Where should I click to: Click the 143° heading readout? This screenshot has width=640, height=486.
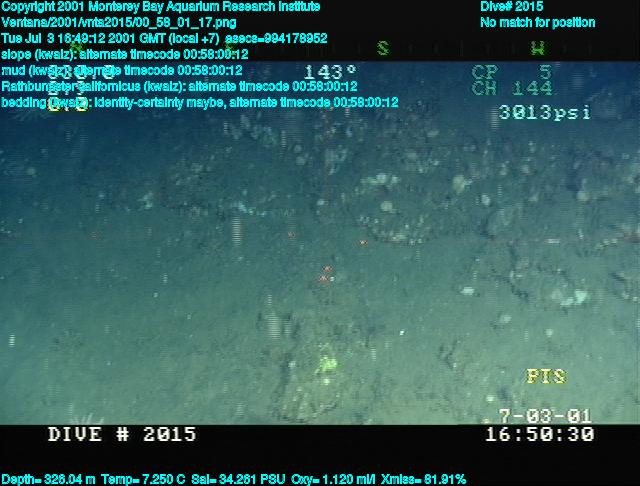[x=330, y=73]
